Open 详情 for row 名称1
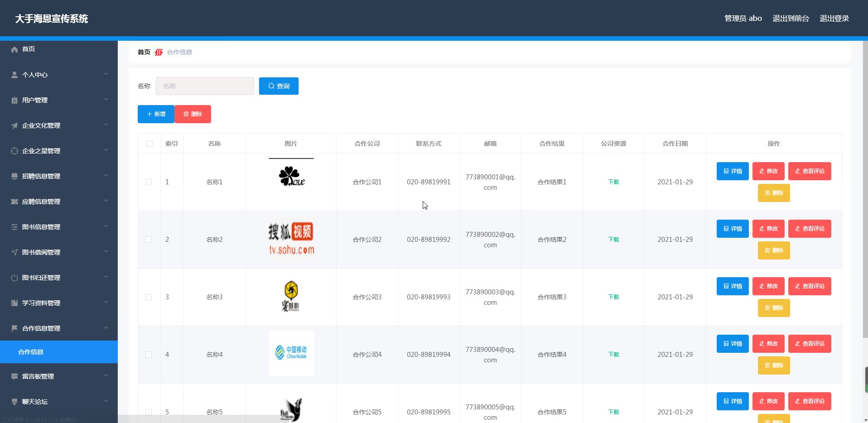This screenshot has height=423, width=868. pos(733,171)
